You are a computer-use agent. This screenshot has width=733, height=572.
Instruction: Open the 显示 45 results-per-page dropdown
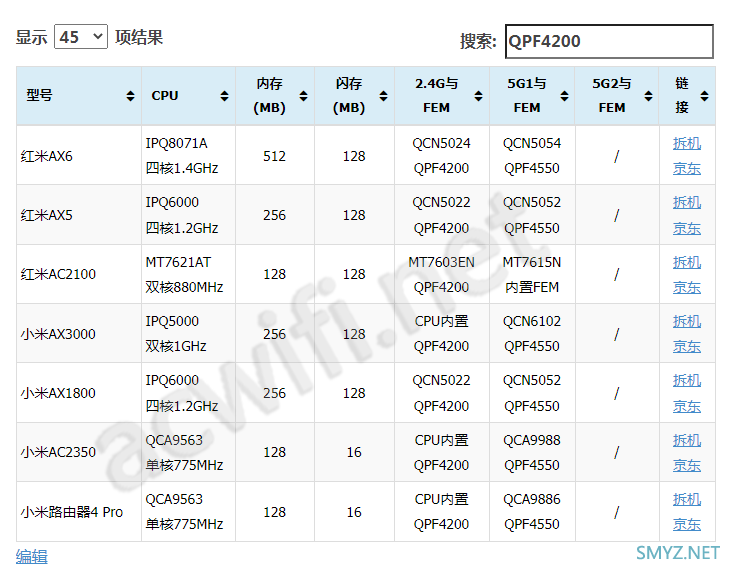coord(81,36)
